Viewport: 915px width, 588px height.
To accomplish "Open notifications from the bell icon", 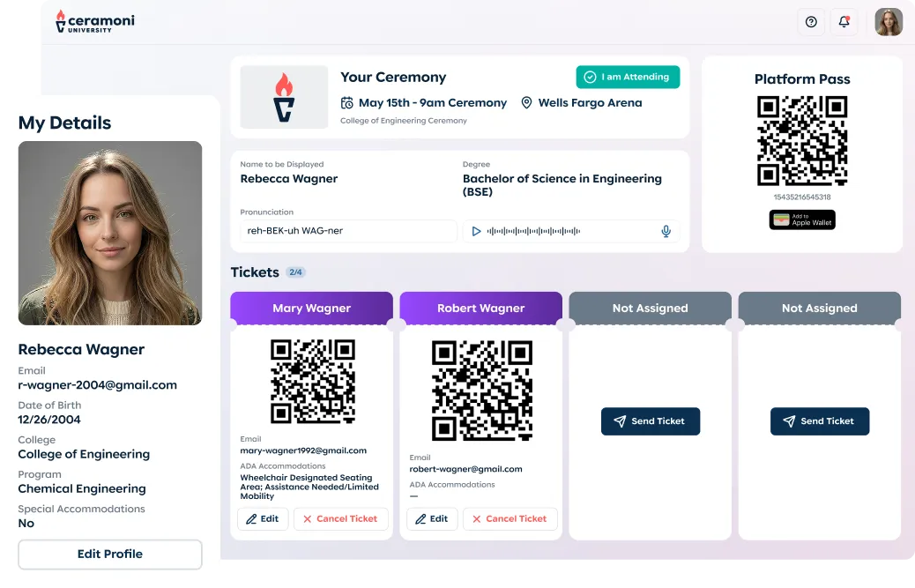I will click(x=844, y=22).
